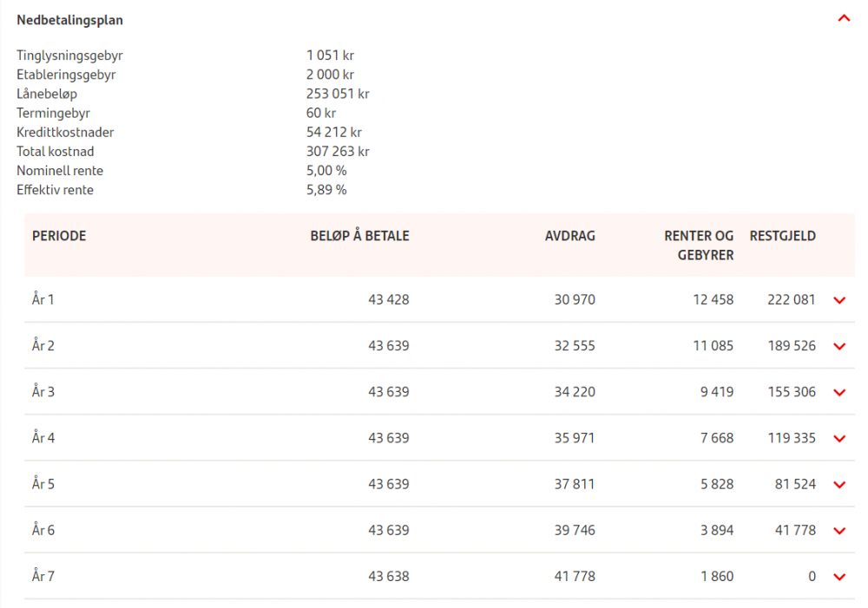868x608 pixels.
Task: Select the PERIODE column header
Action: (59, 236)
